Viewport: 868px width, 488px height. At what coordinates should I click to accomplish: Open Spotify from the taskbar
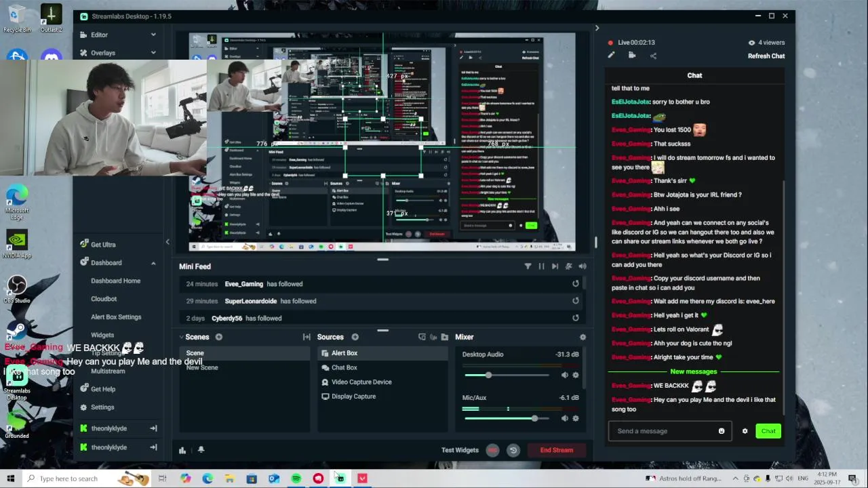pyautogui.click(x=296, y=479)
